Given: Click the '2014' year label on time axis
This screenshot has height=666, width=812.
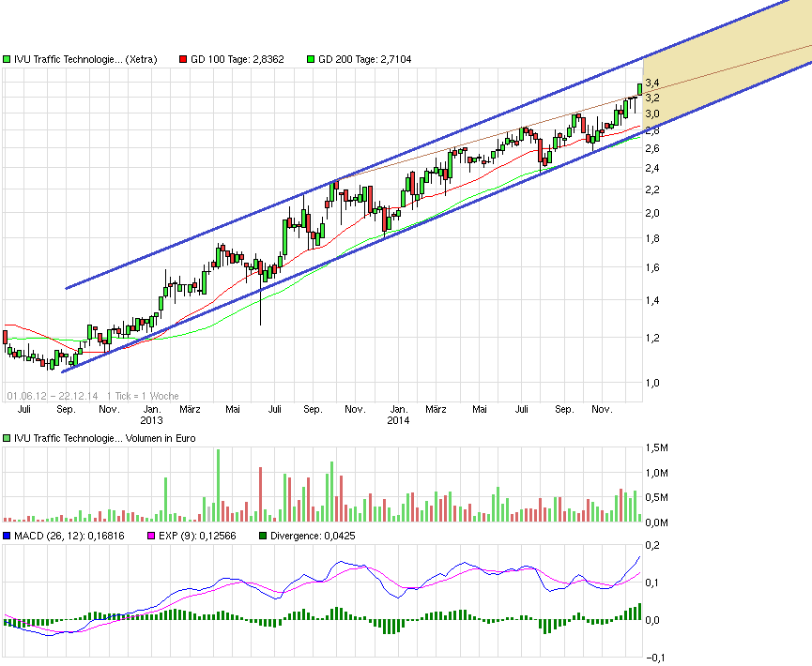Looking at the screenshot, I should click(x=398, y=421).
